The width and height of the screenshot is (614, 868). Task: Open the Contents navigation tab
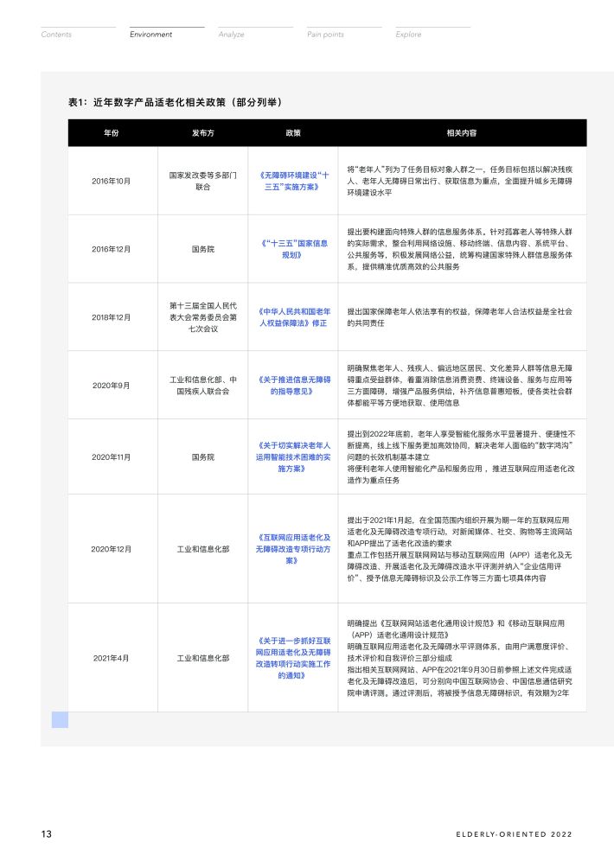coord(56,35)
